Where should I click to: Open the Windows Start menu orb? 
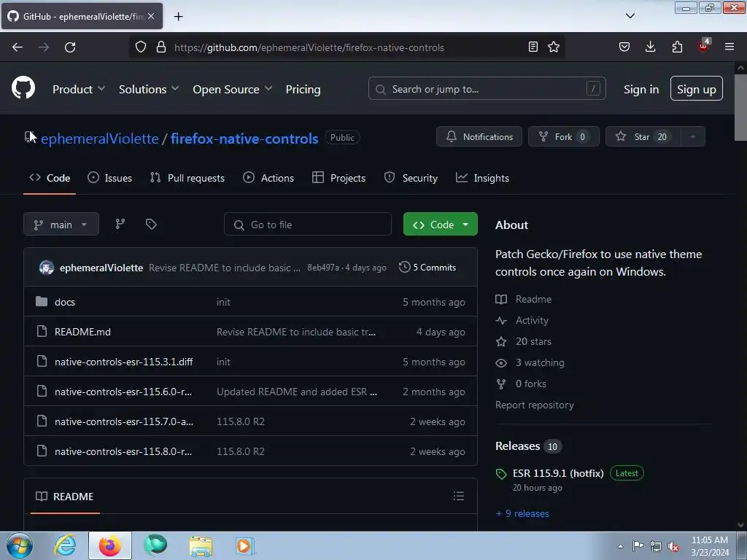19,545
